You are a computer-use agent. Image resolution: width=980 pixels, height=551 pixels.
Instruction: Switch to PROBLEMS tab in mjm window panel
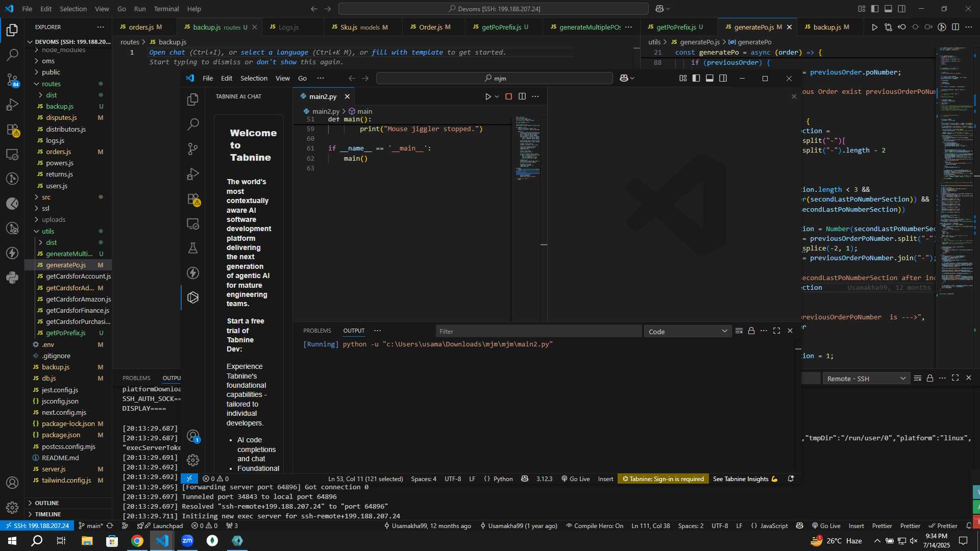click(317, 331)
